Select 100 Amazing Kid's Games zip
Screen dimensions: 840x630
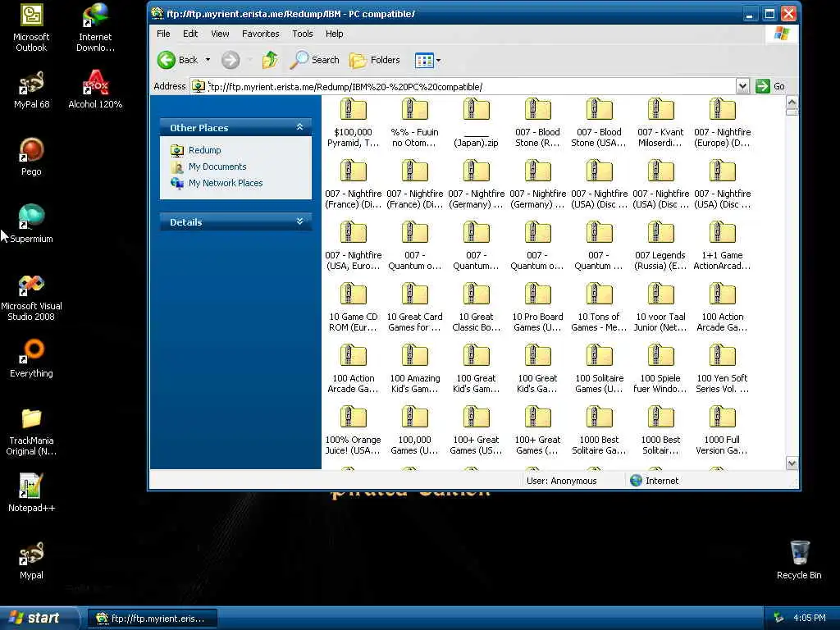coord(414,369)
